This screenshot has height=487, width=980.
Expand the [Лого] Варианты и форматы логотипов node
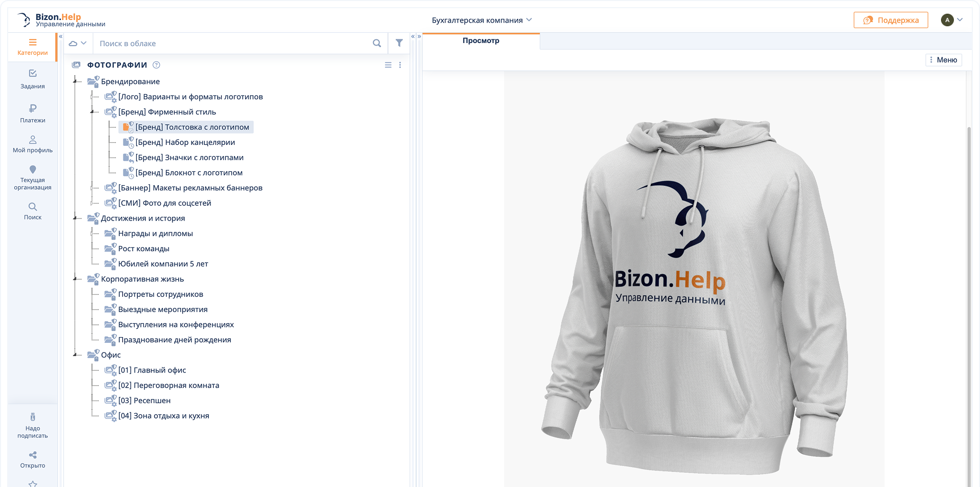click(93, 96)
